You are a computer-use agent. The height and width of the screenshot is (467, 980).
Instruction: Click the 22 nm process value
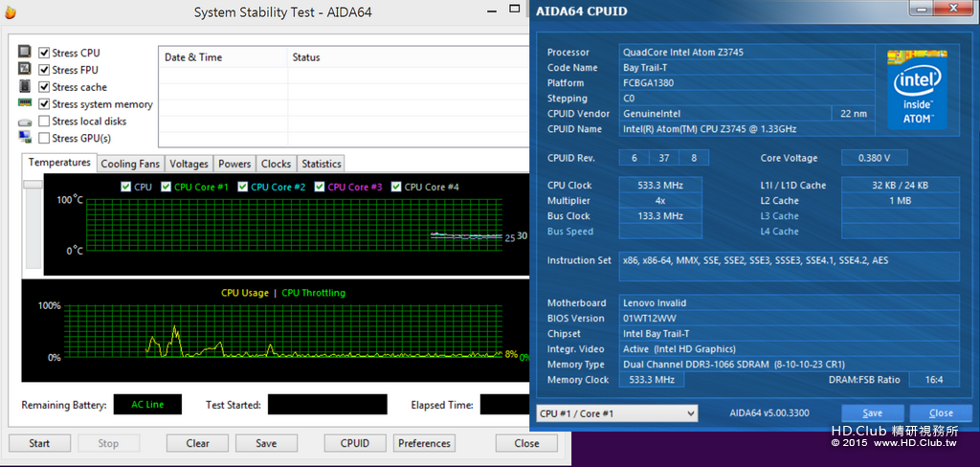pyautogui.click(x=853, y=113)
